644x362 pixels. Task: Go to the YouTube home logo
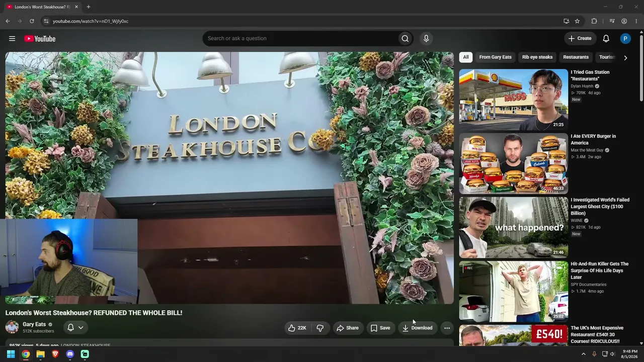40,39
